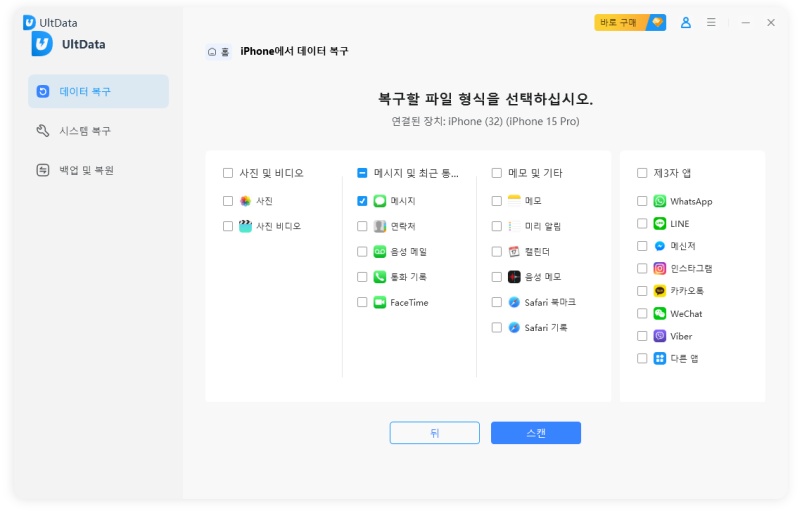This screenshot has height=520, width=802.
Task: Open the hamburger menu in title bar
Action: pos(711,22)
